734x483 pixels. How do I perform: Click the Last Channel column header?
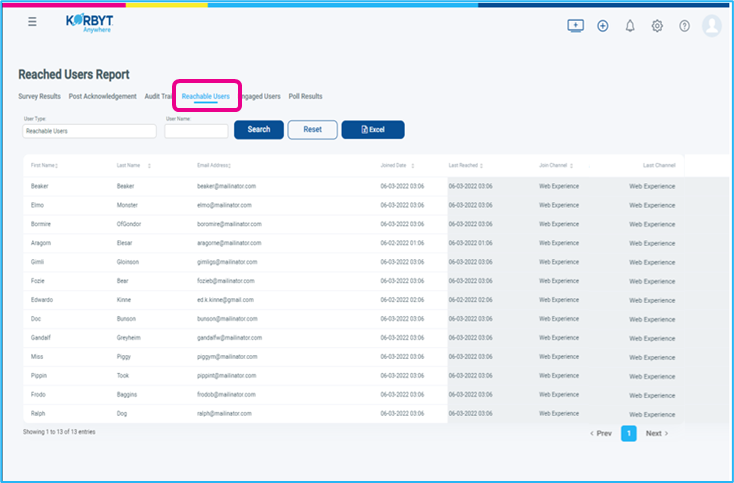[659, 165]
